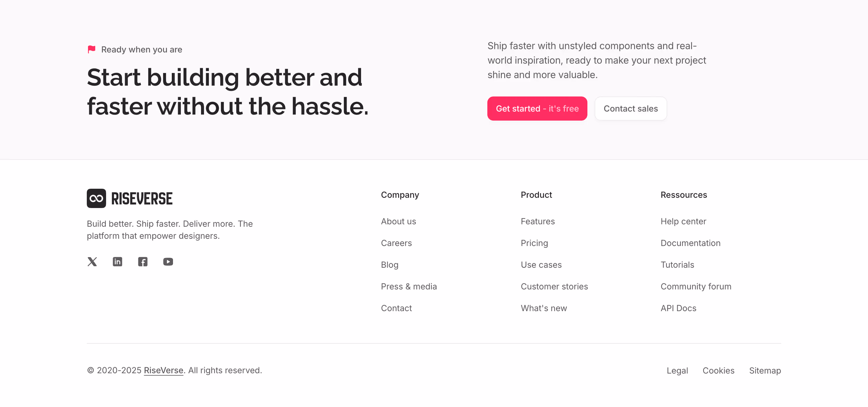Click the pink flag icon near 'Ready when you are'
The width and height of the screenshot is (868, 407).
pos(91,49)
